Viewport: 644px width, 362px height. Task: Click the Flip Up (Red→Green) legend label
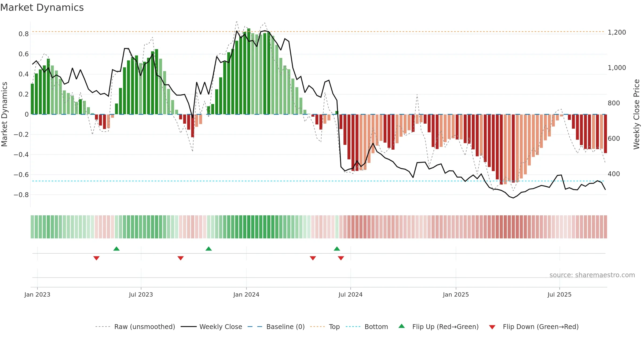pos(445,327)
